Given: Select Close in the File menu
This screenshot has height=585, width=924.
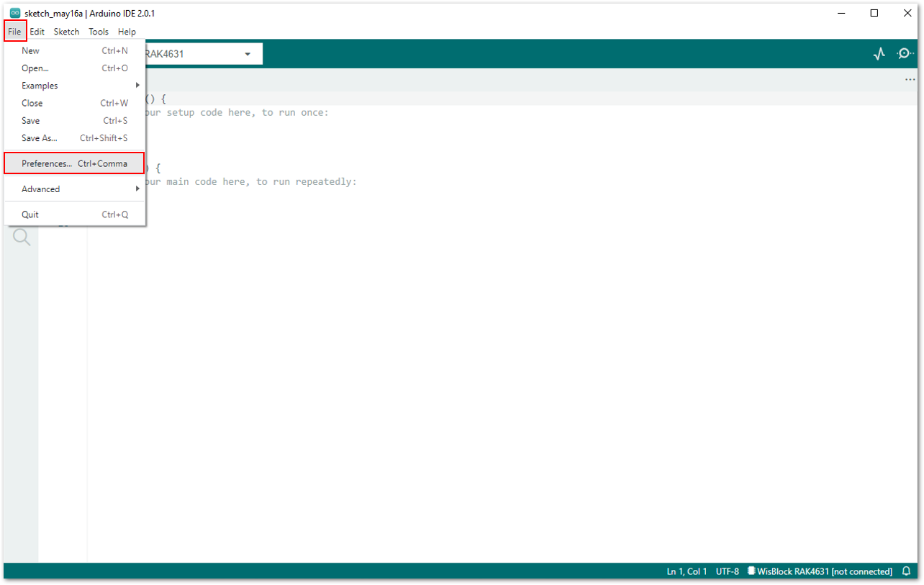Looking at the screenshot, I should 75,103.
